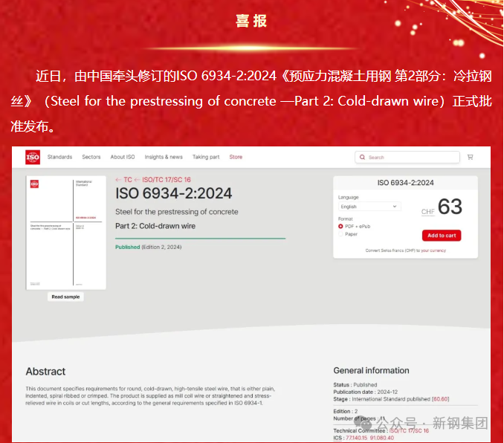The width and height of the screenshot is (504, 443).
Task: Open the document cover thumbnail
Action: [66, 233]
